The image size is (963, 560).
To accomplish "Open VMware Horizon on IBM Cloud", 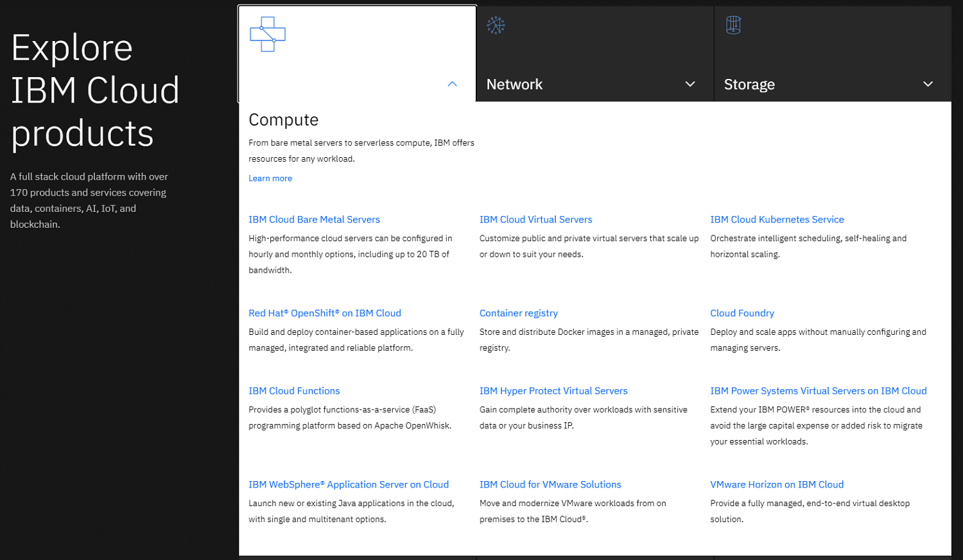I will [x=777, y=484].
